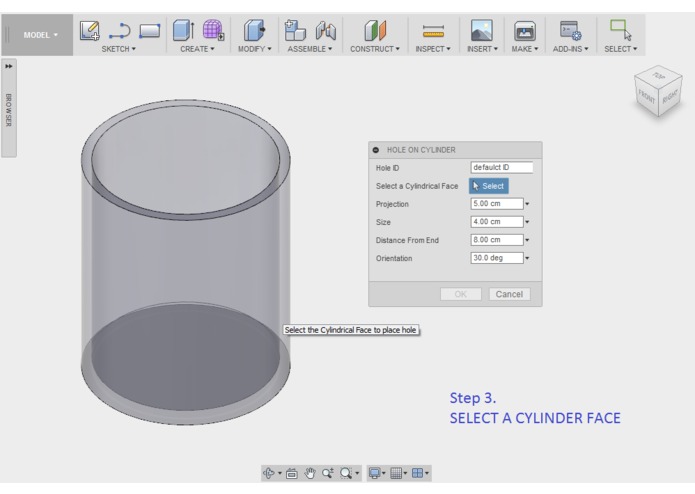Click the 3D Print make icon
Image resolution: width=695 pixels, height=494 pixels.
coord(525,31)
